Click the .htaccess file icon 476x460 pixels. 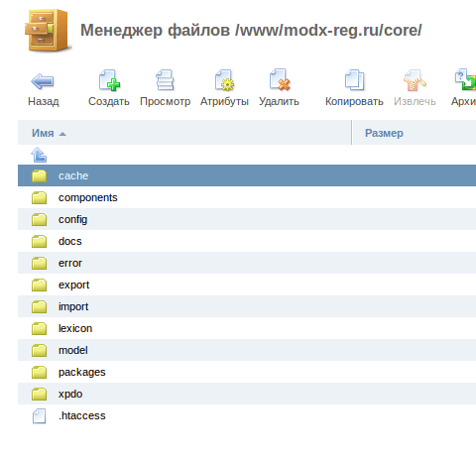(x=39, y=416)
